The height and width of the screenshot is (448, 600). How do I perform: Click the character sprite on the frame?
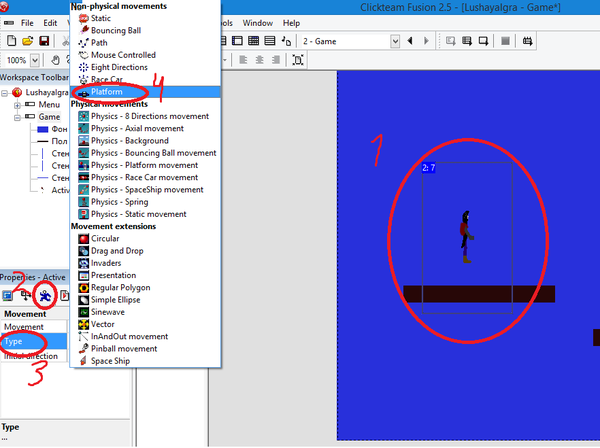465,229
